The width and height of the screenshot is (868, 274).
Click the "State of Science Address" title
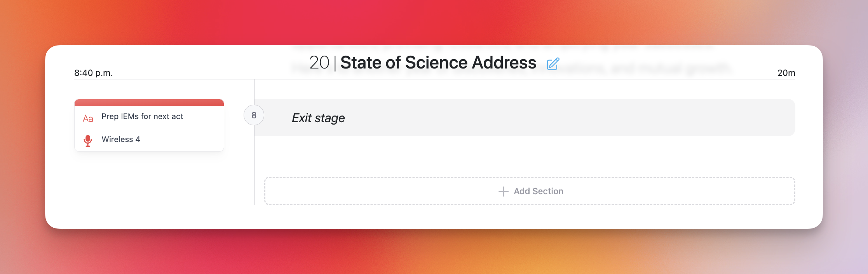pyautogui.click(x=438, y=63)
